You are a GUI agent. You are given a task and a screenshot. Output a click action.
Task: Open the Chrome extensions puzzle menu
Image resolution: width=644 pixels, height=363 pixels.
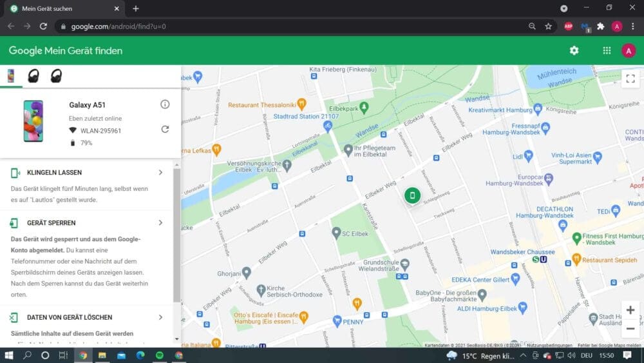coord(600,26)
